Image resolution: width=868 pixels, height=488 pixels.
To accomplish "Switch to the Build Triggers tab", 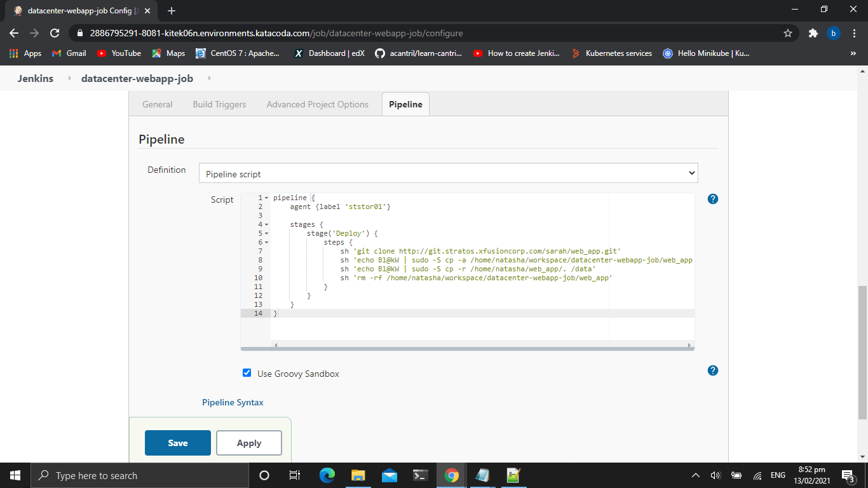I will (219, 104).
